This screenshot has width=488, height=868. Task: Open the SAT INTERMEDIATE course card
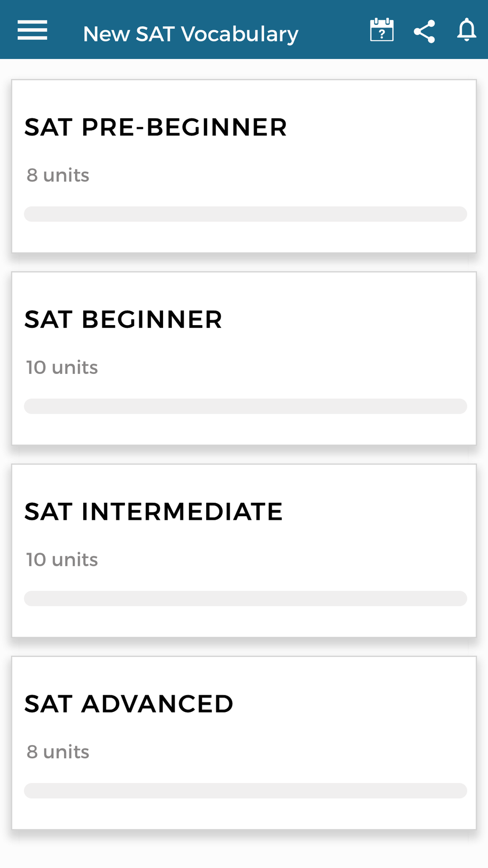pos(244,551)
